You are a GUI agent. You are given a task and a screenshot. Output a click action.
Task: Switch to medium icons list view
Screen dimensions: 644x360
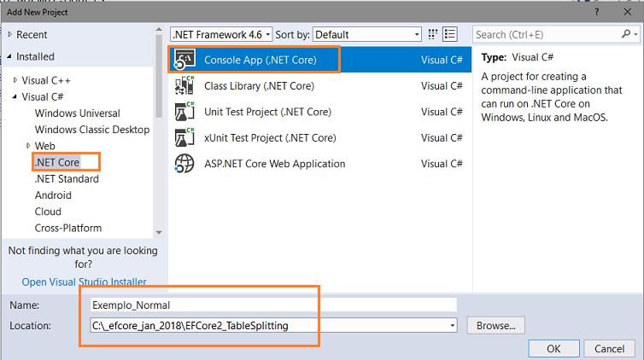tap(450, 34)
